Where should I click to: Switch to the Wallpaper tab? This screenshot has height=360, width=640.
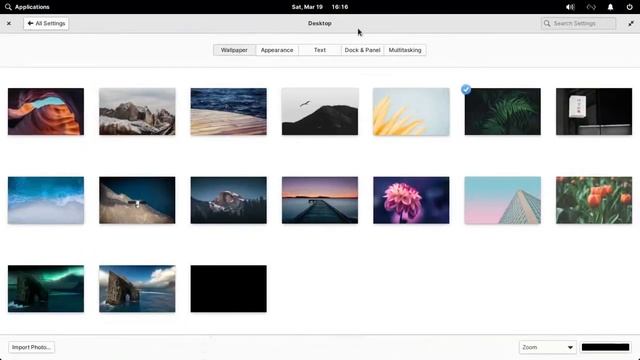[x=234, y=50]
